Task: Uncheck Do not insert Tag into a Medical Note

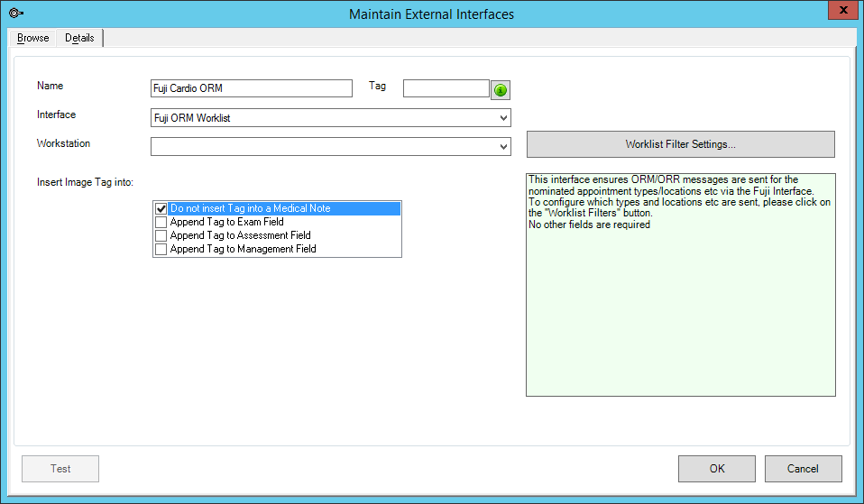Action: pos(161,209)
